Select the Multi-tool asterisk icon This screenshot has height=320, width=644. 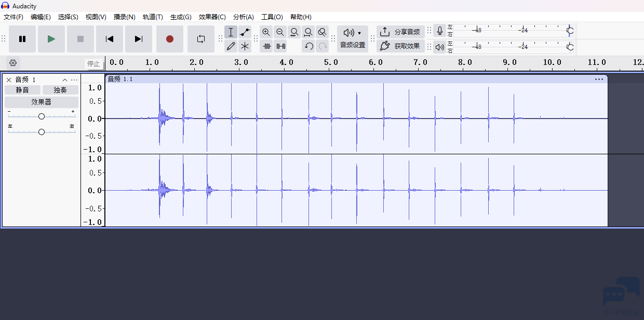(x=245, y=46)
